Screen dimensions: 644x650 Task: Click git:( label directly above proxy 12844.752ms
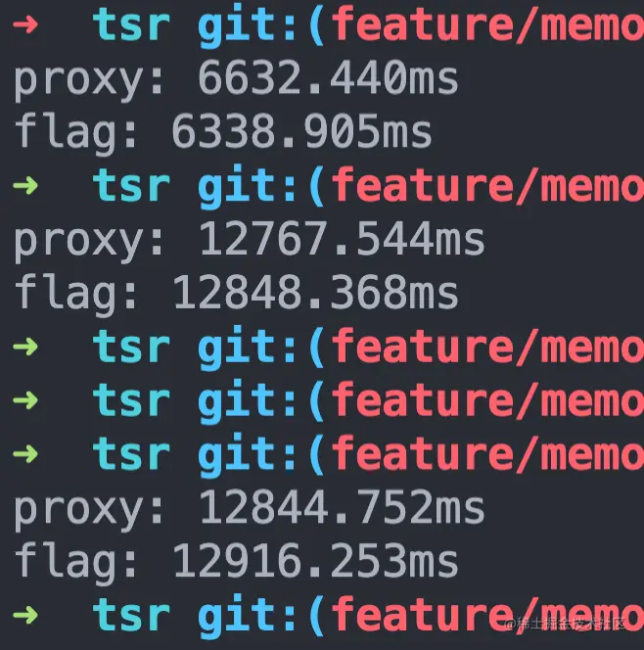coord(261,455)
